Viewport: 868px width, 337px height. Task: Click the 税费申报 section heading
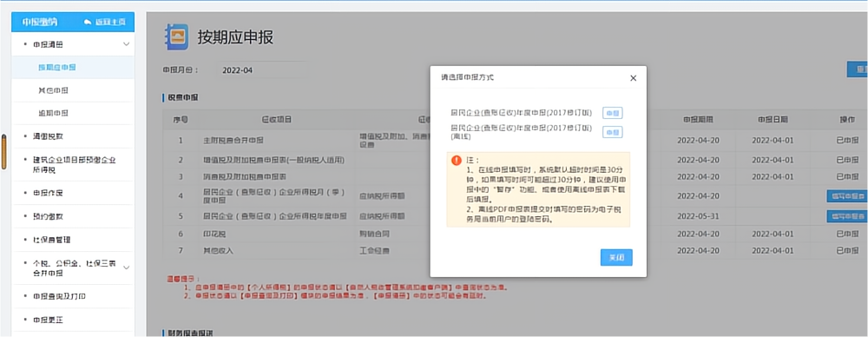tap(183, 97)
